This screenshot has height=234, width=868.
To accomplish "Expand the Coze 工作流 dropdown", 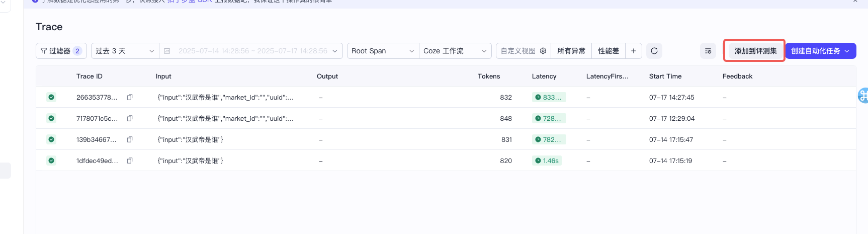I will pyautogui.click(x=455, y=51).
